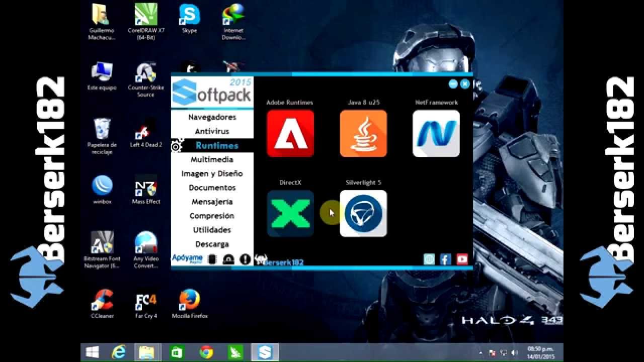Image resolution: width=644 pixels, height=362 pixels.
Task: Show the Documentos category
Action: click(x=212, y=188)
